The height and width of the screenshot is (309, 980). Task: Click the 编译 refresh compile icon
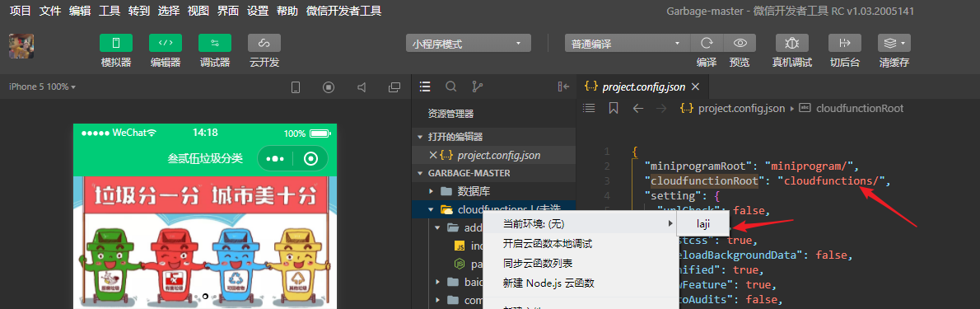(x=707, y=43)
